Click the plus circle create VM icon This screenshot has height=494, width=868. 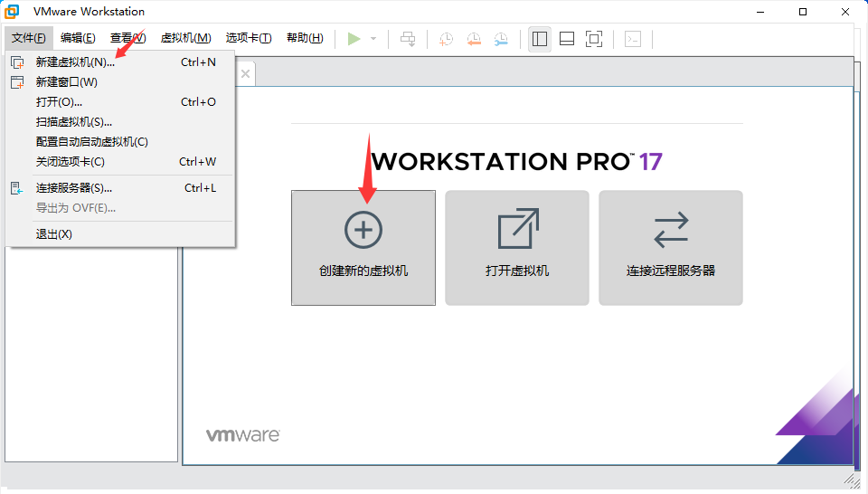pos(363,230)
